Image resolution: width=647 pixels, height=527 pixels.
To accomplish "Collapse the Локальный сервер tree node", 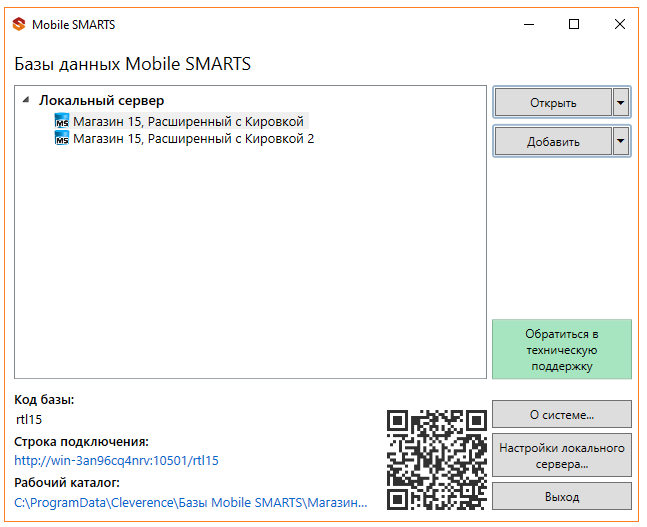I will point(26,100).
